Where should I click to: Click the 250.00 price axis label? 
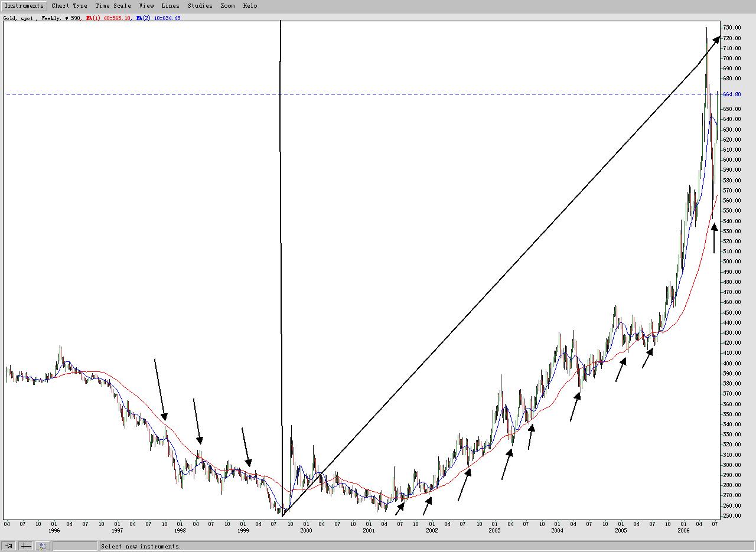[732, 516]
